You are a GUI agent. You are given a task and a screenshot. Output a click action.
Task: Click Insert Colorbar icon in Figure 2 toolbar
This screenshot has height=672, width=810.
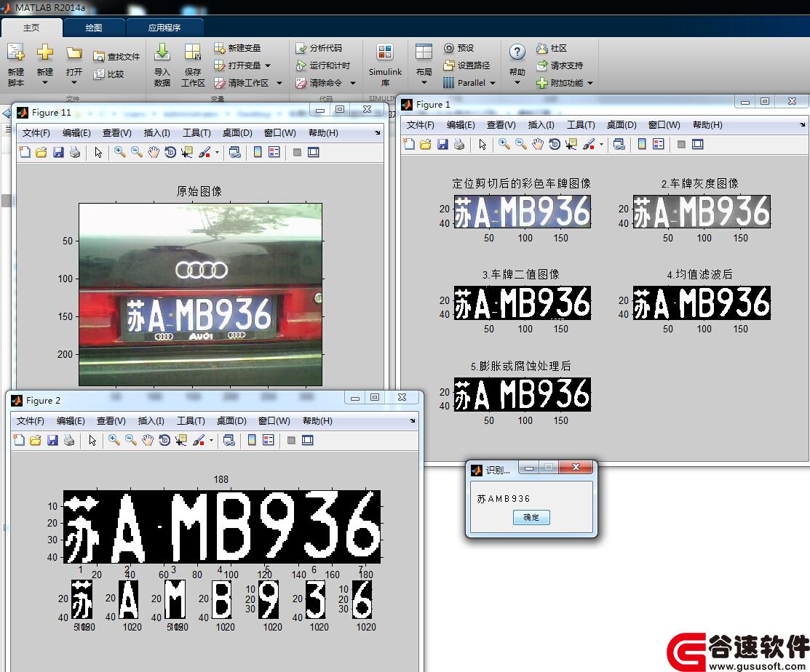coord(252,440)
